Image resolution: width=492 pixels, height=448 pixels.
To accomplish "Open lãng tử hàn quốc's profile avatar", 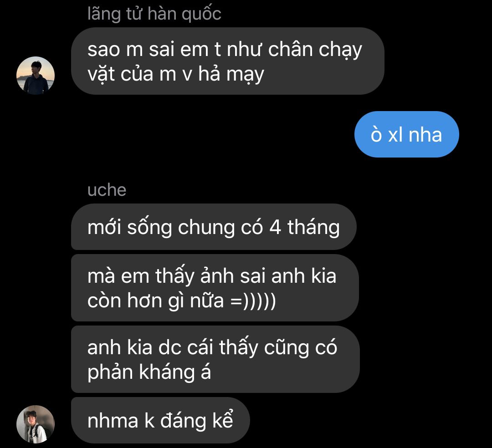I will [36, 76].
